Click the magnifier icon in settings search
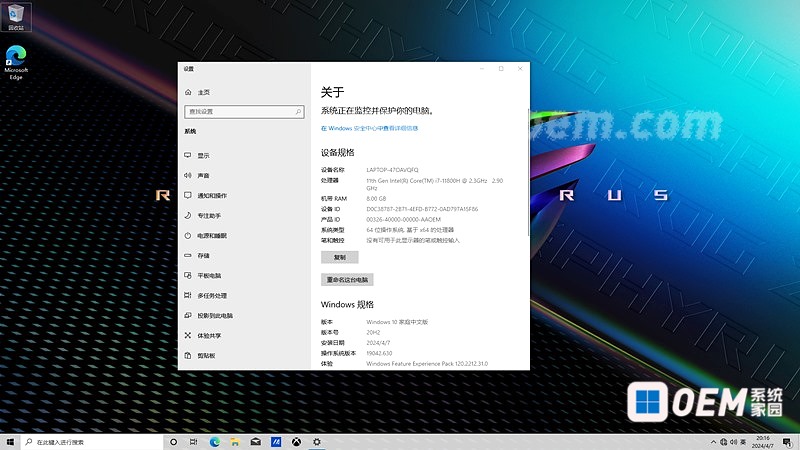This screenshot has height=450, width=800. pos(298,112)
